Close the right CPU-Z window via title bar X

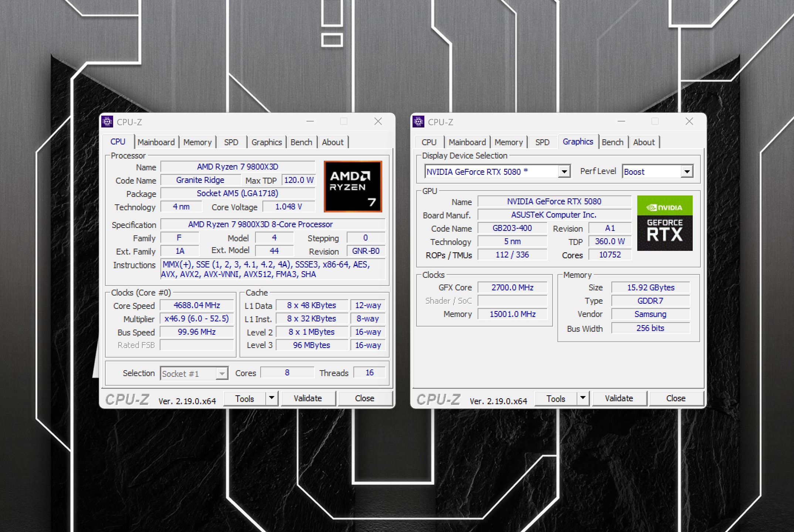click(689, 122)
